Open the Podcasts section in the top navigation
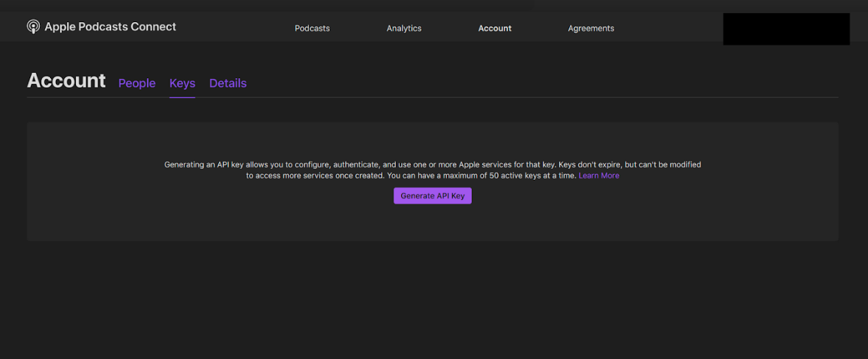Image resolution: width=868 pixels, height=359 pixels. pos(312,28)
